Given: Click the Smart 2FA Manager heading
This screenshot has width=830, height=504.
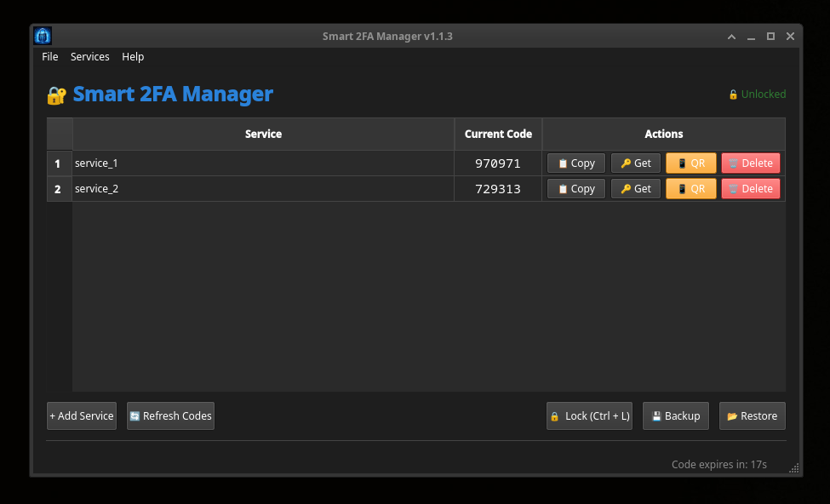Looking at the screenshot, I should 173,94.
